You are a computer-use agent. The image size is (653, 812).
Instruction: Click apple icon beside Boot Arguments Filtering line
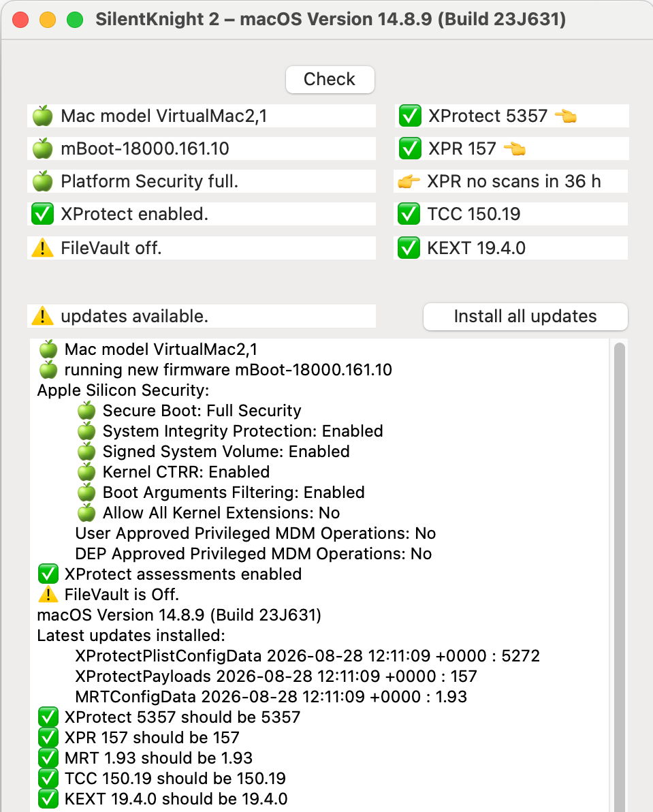86,492
